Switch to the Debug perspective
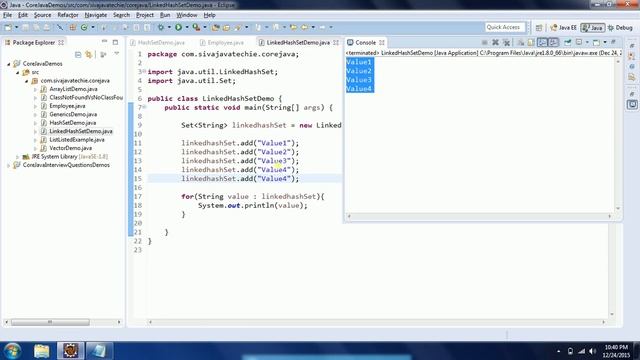 tap(620, 27)
